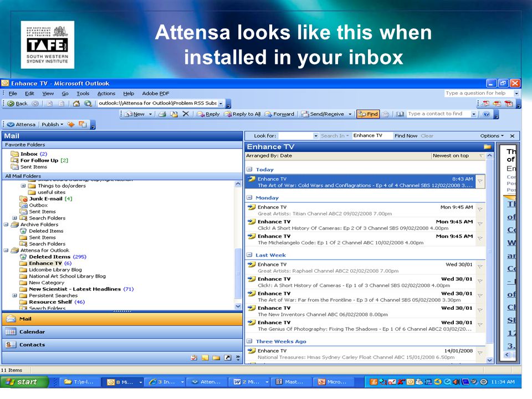Viewport: 532px width, 399px height.
Task: Toggle flag on Great Artists: Titian message
Action: (480, 210)
